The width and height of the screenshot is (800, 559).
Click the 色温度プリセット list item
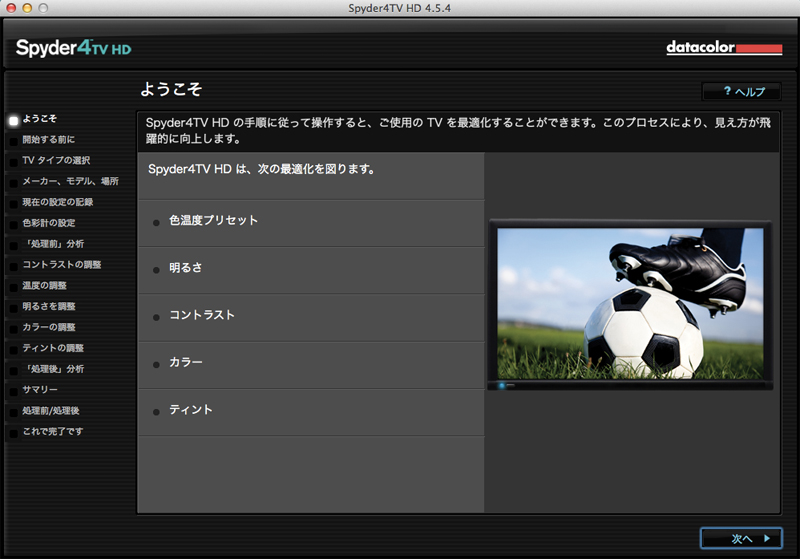point(311,223)
